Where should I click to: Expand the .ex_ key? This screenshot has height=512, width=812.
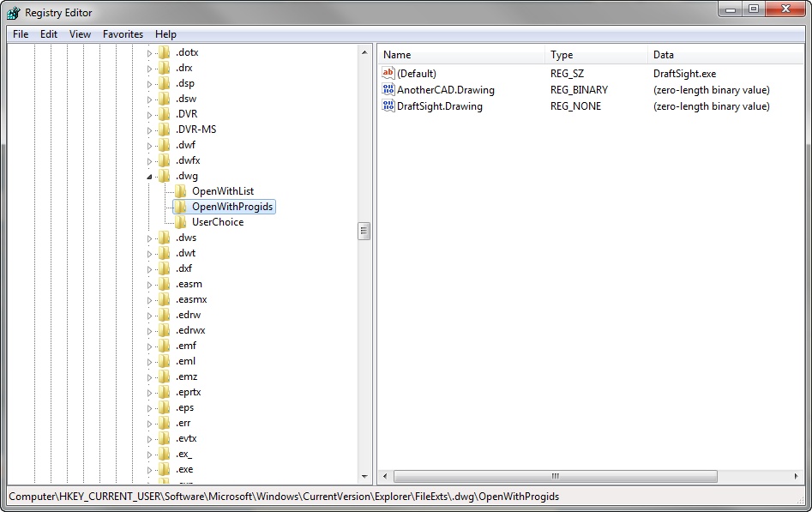(149, 455)
